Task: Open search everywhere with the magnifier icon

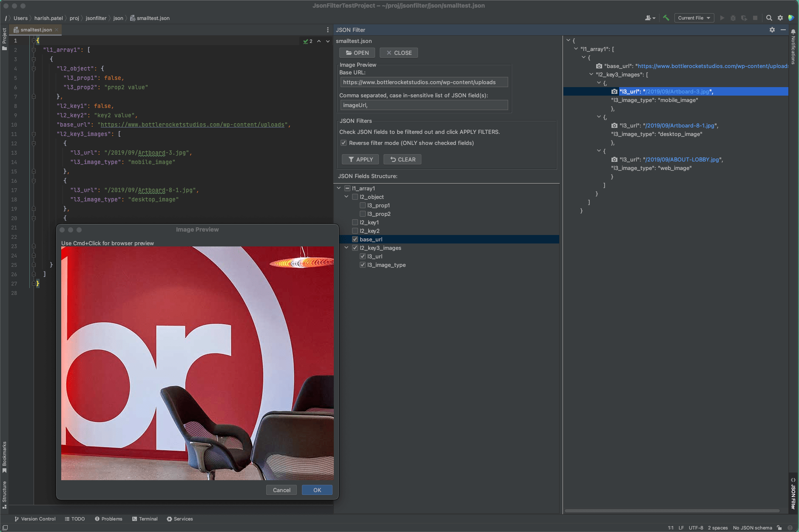Action: pyautogui.click(x=769, y=18)
